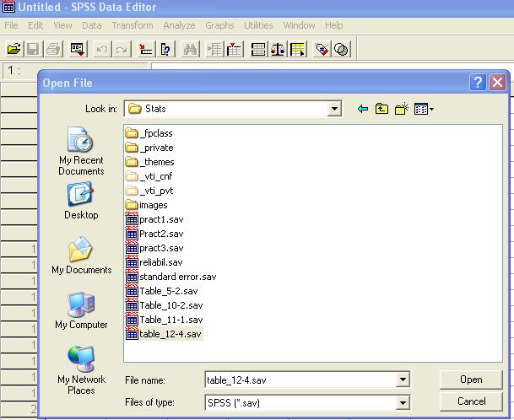Screen dimensions: 514x420
Task: Select the pract1.sav file
Action: [x=154, y=219]
